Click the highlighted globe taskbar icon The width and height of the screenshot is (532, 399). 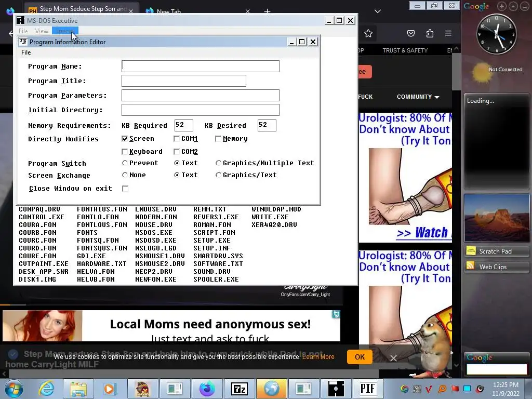click(x=271, y=389)
